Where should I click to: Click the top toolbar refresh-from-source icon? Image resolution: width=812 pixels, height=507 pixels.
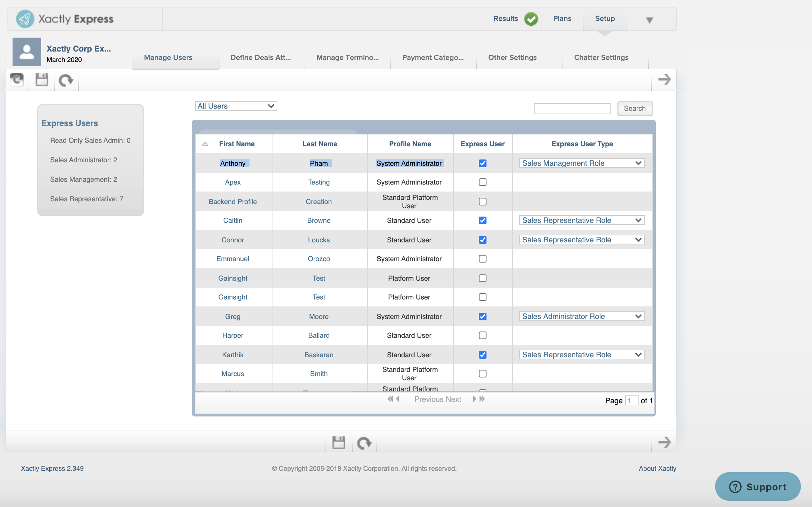pos(16,80)
